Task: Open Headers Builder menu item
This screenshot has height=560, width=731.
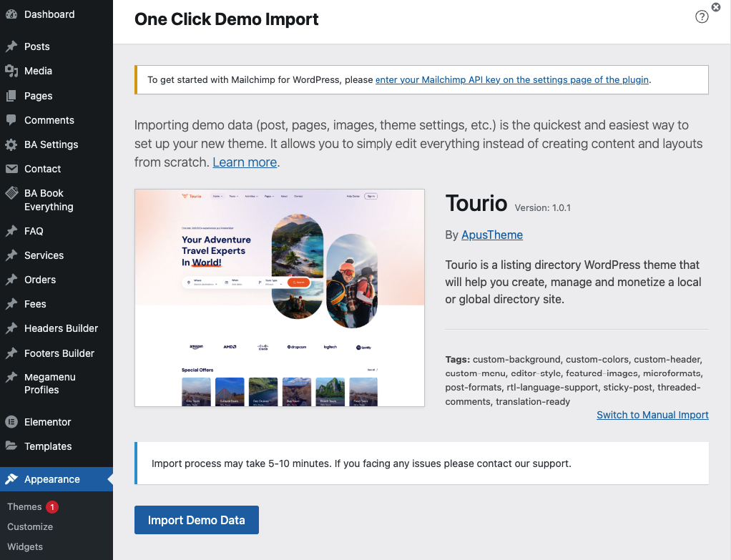Action: pos(61,328)
